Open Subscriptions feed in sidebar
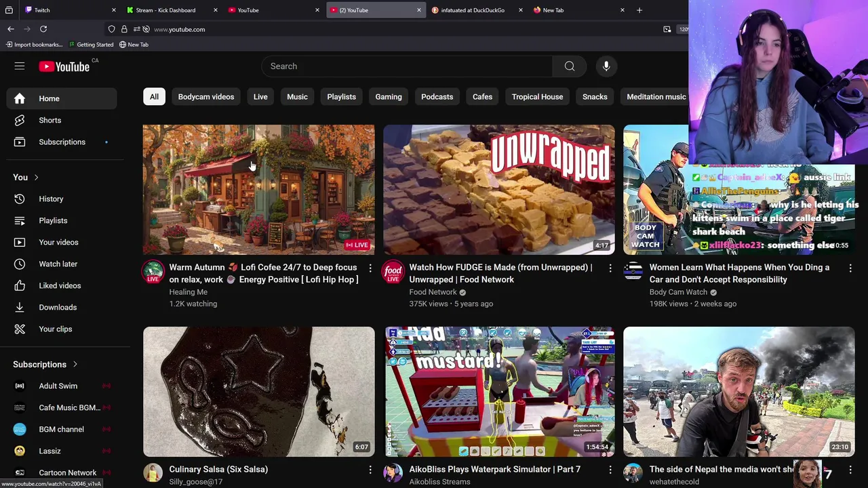The image size is (868, 488). (62, 142)
